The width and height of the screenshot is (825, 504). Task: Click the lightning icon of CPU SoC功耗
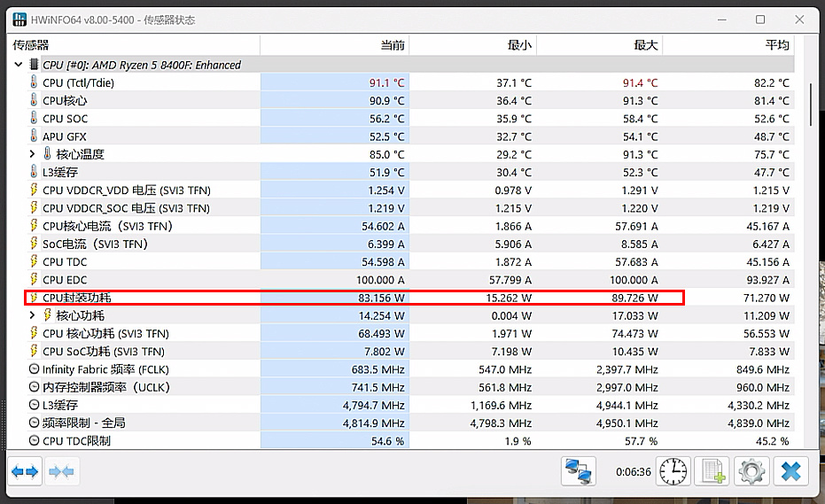(x=34, y=351)
